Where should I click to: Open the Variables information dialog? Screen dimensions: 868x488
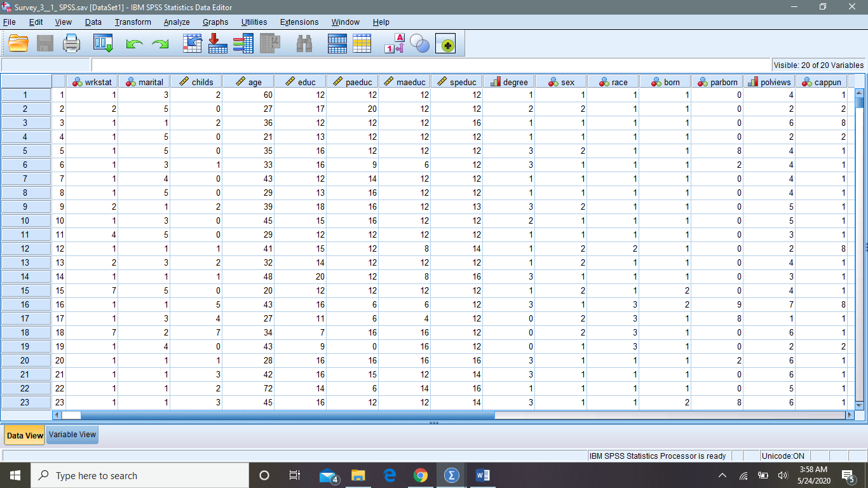[x=242, y=43]
